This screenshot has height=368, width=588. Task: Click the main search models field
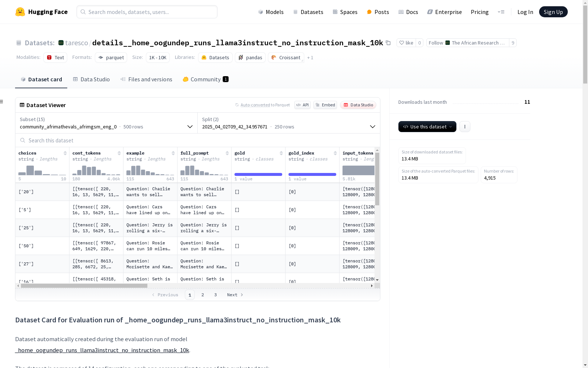coord(147,12)
